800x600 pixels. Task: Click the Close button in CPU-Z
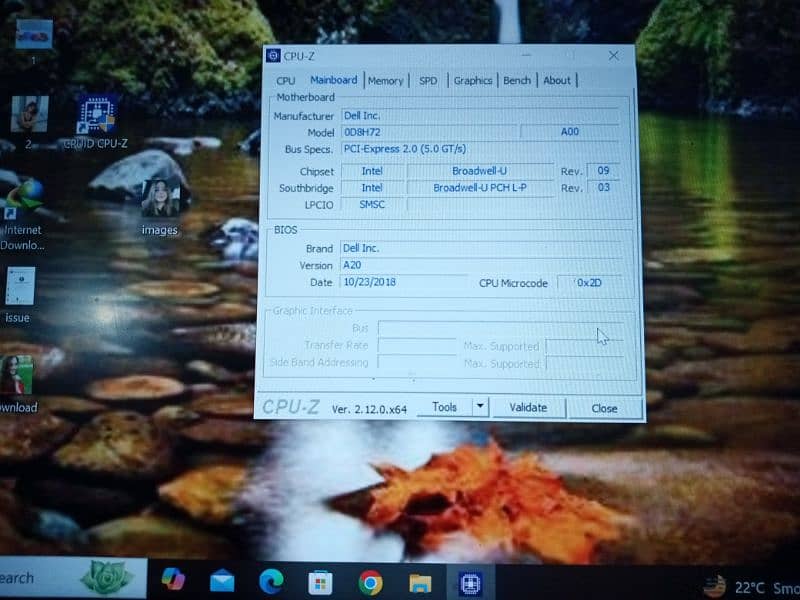(x=604, y=408)
